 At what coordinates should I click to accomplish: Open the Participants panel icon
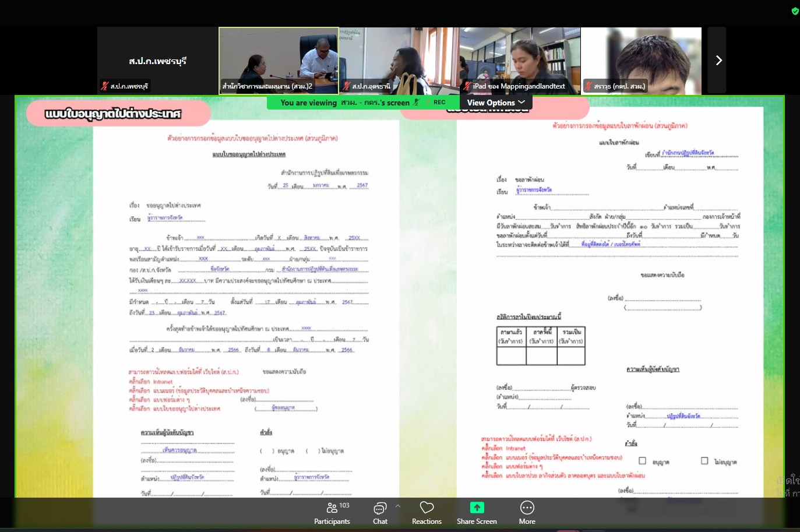(332, 508)
